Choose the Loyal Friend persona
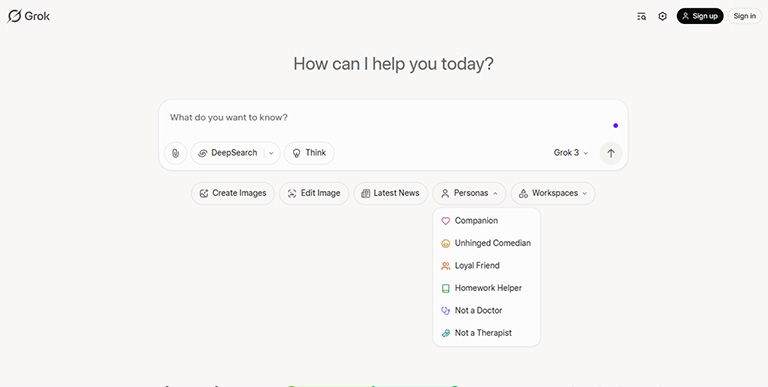The height and width of the screenshot is (387, 768). 486,266
